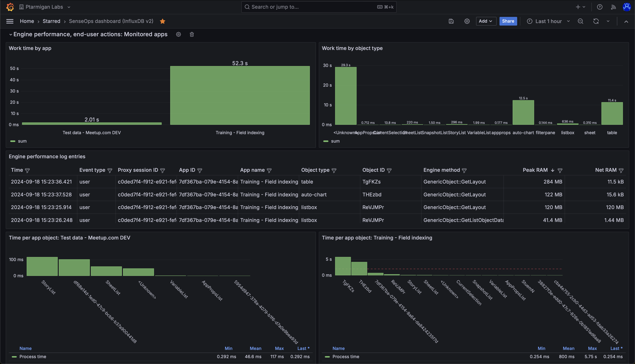Navigate to Home via the breadcrumb
Image resolution: width=635 pixels, height=364 pixels.
click(x=27, y=21)
